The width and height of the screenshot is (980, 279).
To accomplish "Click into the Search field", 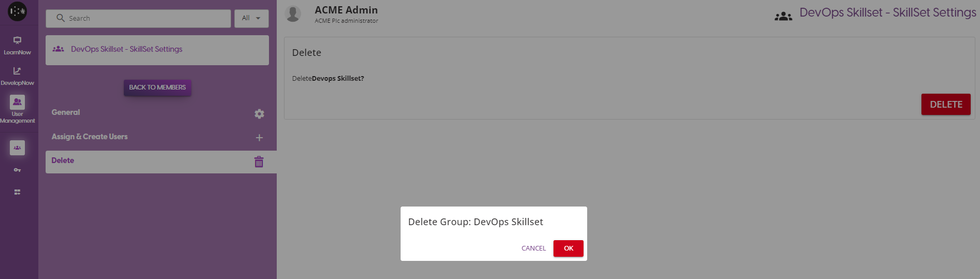I will 145,19.
